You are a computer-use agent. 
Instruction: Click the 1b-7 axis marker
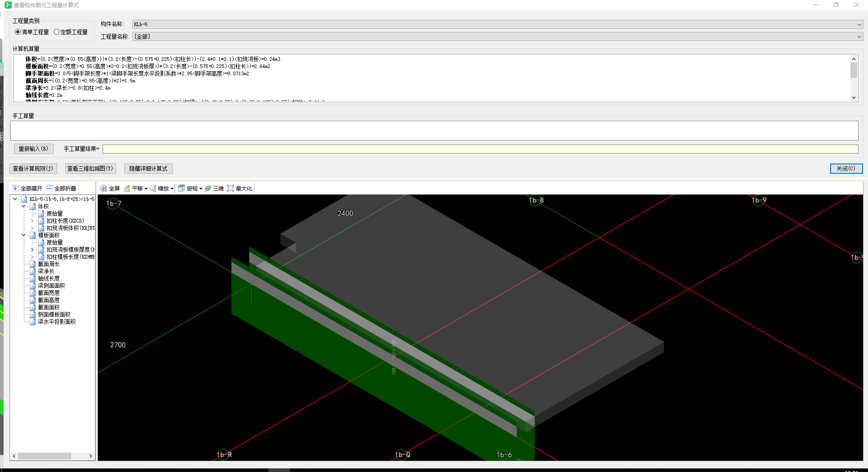coord(114,204)
